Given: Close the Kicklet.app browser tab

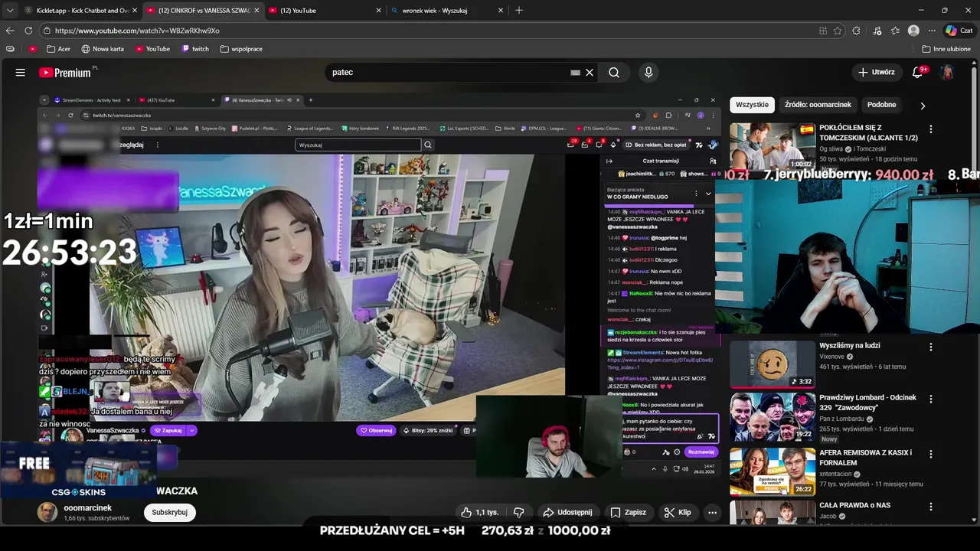Looking at the screenshot, I should [133, 10].
